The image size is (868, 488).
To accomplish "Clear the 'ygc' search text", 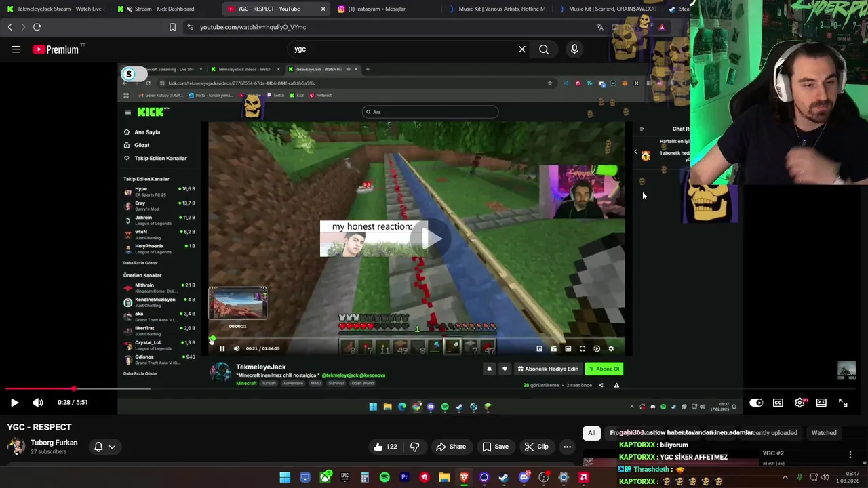I will (x=522, y=49).
